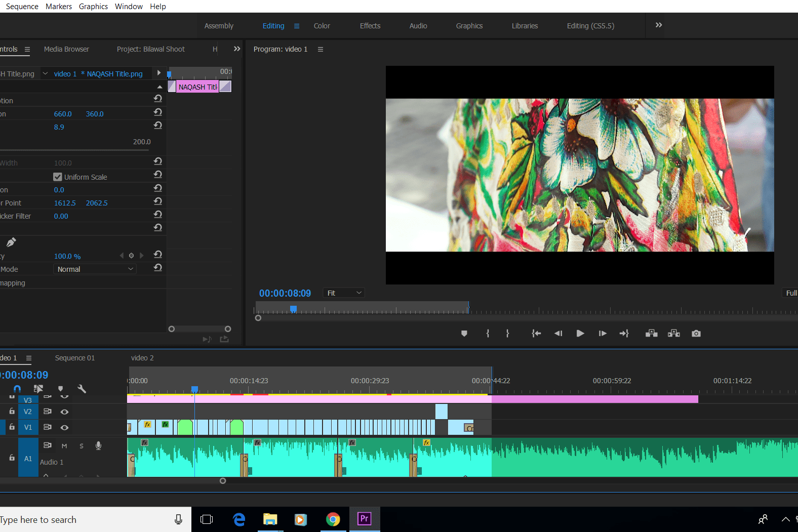
Task: Click timeline playhead marker
Action: click(194, 389)
